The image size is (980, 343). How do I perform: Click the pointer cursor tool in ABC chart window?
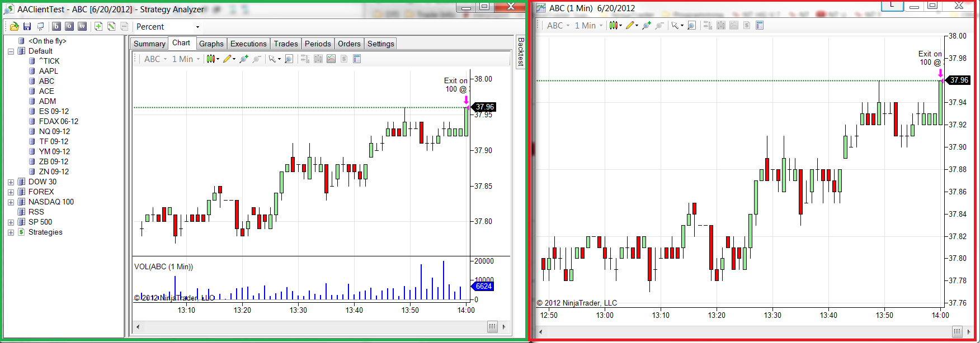[675, 25]
